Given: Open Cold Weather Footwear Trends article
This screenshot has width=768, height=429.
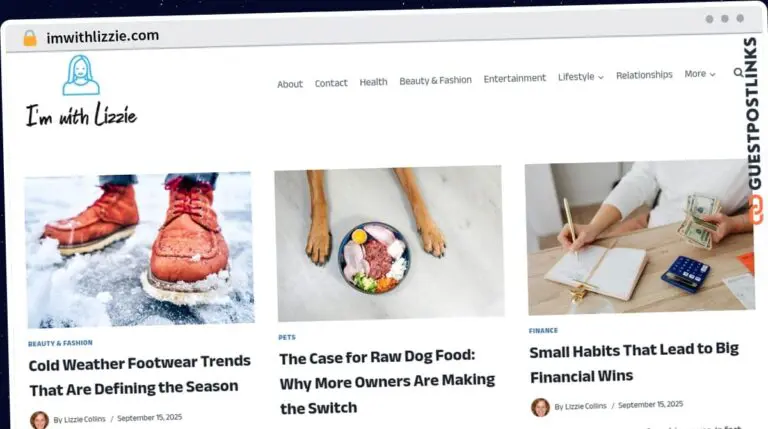Looking at the screenshot, I should (x=140, y=376).
